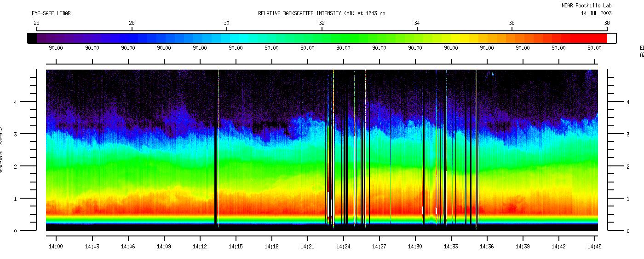
Task: Click the 14:24 time axis label
Action: (344, 247)
